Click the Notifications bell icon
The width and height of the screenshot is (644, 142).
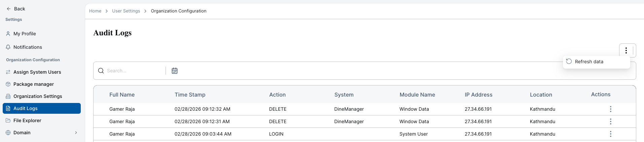click(x=8, y=47)
